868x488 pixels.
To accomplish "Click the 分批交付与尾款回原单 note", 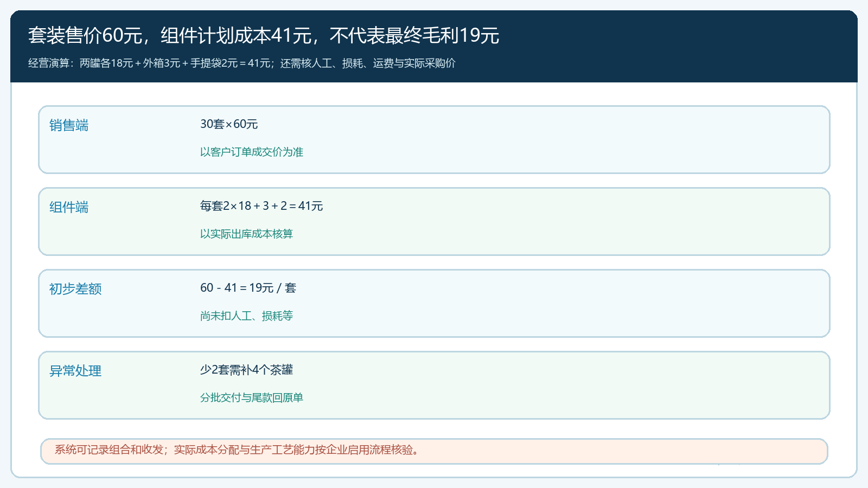I will [x=252, y=398].
